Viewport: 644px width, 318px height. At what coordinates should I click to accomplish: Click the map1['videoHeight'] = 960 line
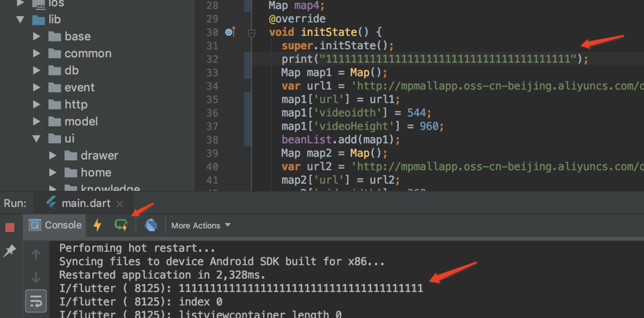[x=363, y=126]
